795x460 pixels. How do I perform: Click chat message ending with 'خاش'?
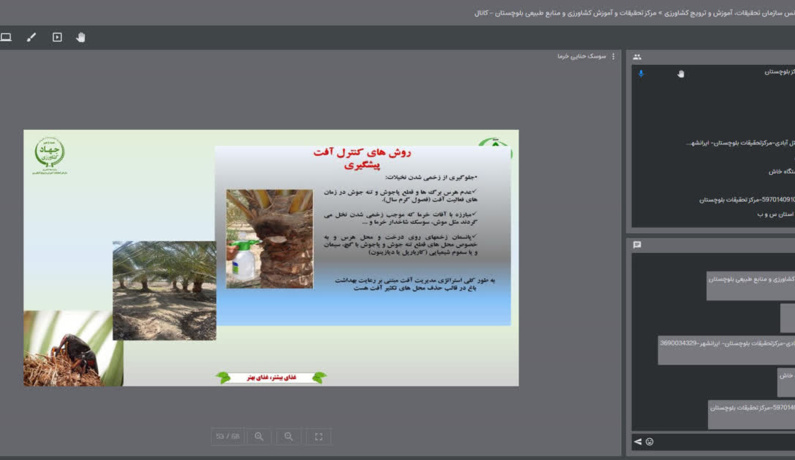[x=786, y=382]
